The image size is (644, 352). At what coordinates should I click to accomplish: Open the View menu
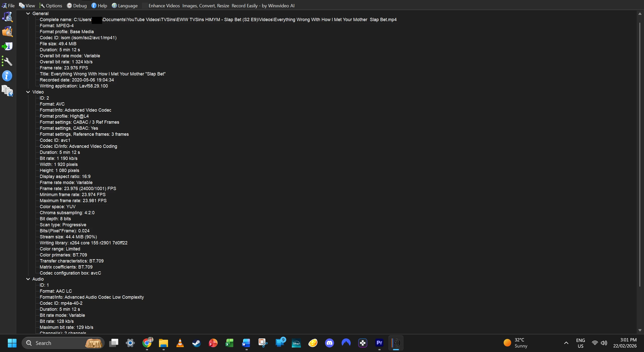(x=27, y=6)
